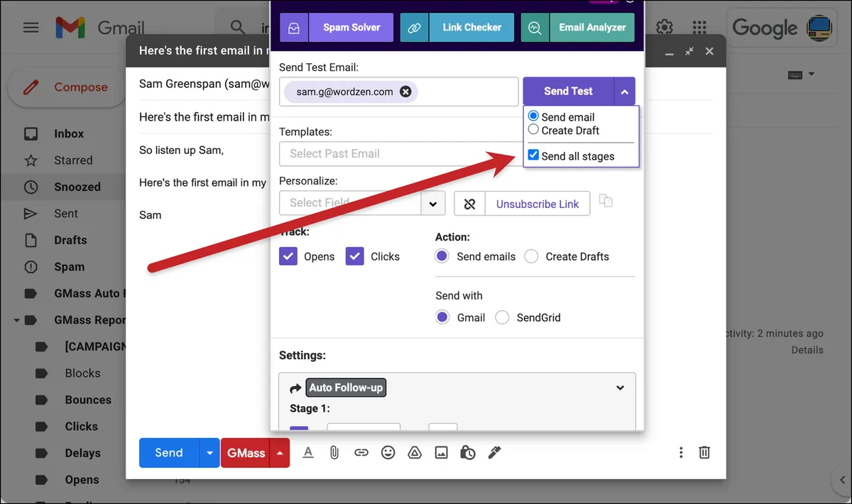Open the Select Past Email templates dropdown
The image size is (852, 504).
(400, 153)
